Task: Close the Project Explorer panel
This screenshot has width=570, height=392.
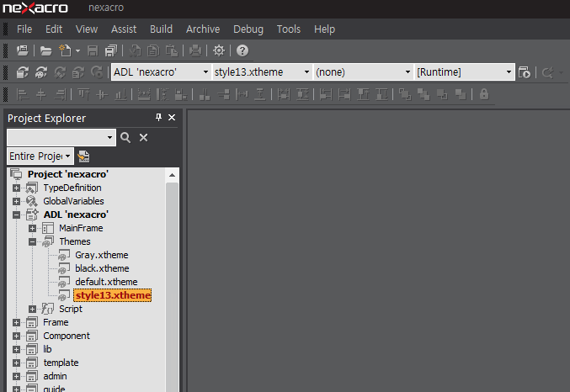Action: [172, 117]
